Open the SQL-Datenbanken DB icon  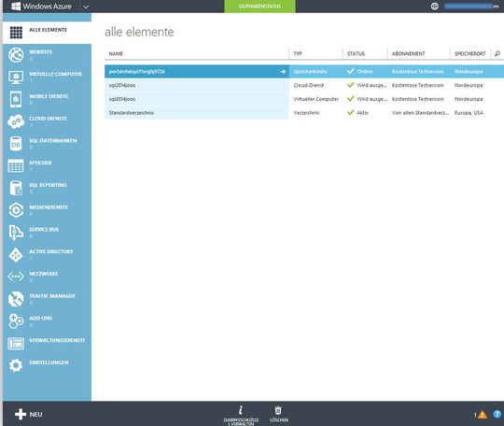[16, 144]
